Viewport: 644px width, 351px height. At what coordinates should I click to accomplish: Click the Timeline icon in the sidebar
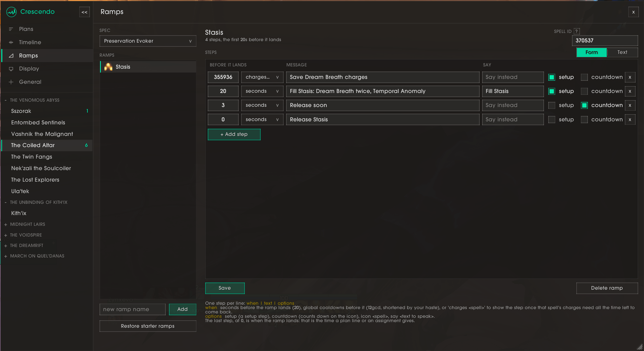point(11,42)
